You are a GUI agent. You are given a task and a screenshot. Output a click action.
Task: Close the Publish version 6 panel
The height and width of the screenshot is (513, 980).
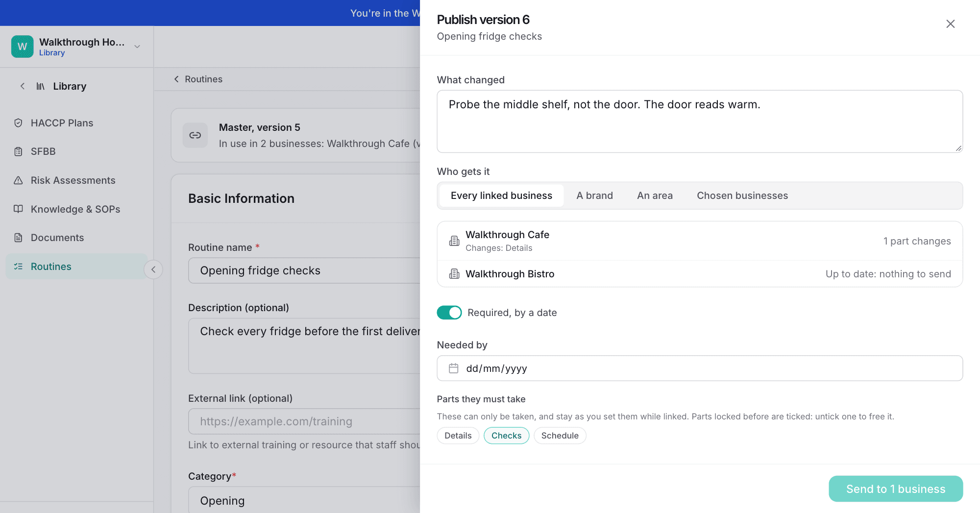pos(950,24)
